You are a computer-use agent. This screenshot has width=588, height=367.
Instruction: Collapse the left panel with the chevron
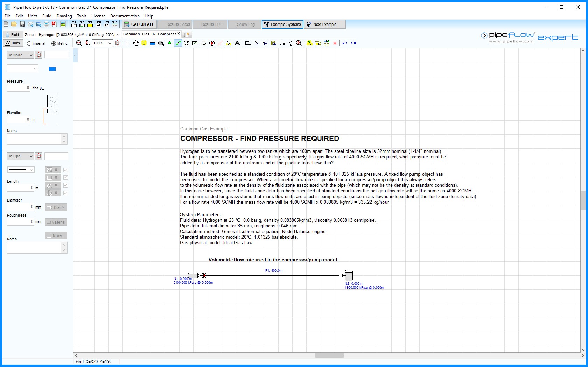pos(75,55)
